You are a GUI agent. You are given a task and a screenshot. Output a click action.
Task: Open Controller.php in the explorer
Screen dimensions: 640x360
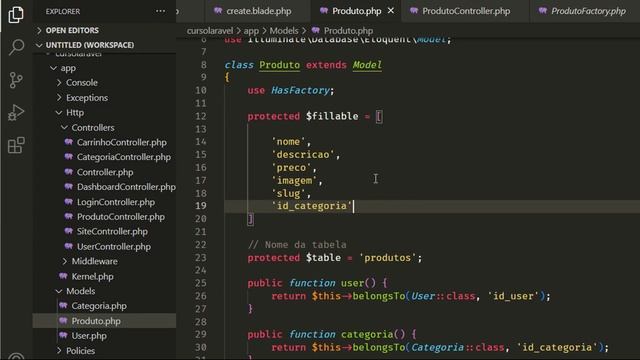[105, 172]
